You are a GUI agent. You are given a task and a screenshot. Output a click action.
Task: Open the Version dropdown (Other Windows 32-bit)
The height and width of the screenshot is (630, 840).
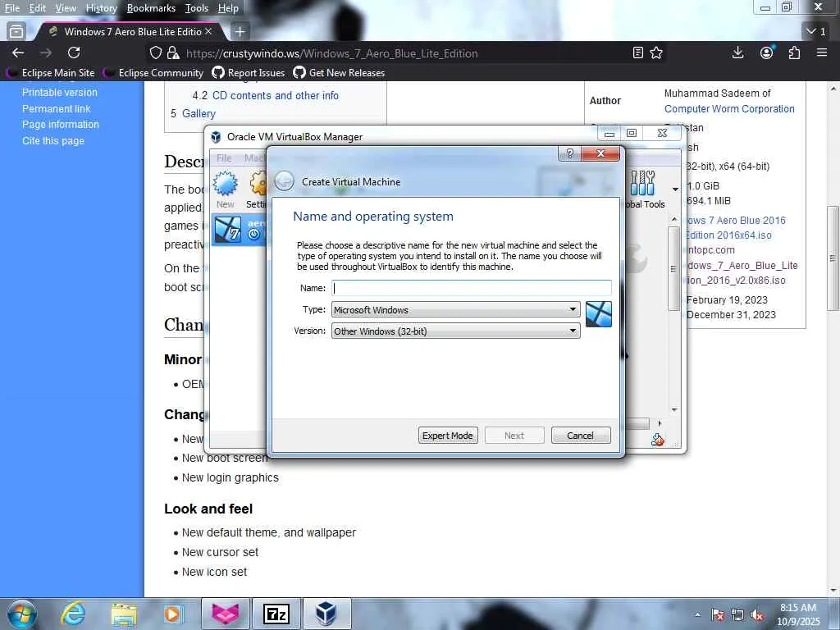pyautogui.click(x=456, y=331)
